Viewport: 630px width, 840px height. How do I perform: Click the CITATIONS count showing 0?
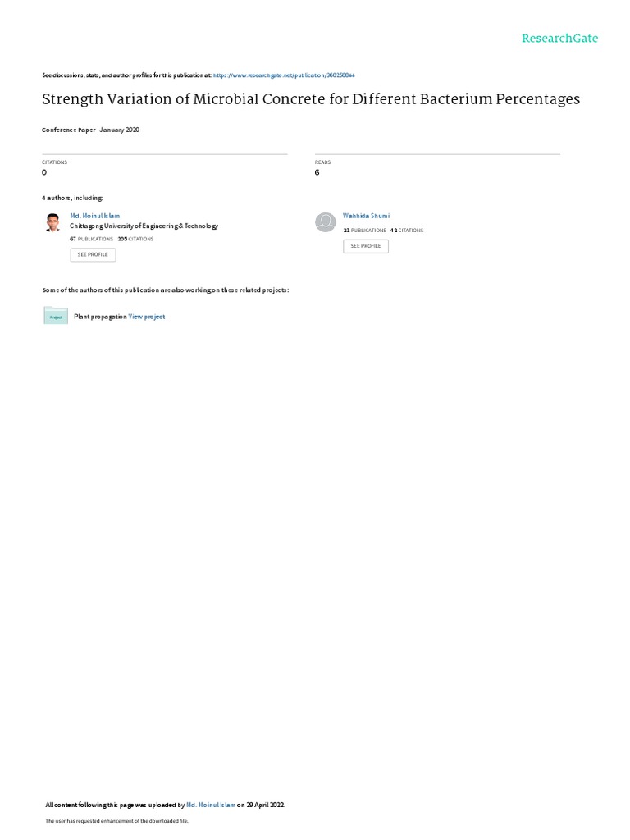click(x=44, y=172)
